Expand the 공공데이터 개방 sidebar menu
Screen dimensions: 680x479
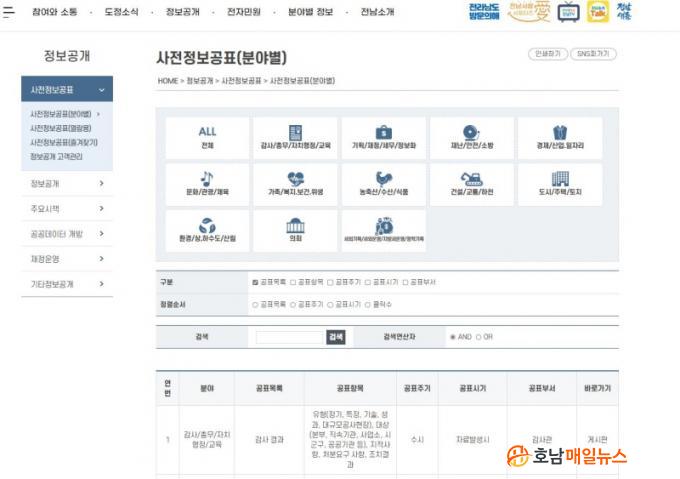(x=101, y=234)
